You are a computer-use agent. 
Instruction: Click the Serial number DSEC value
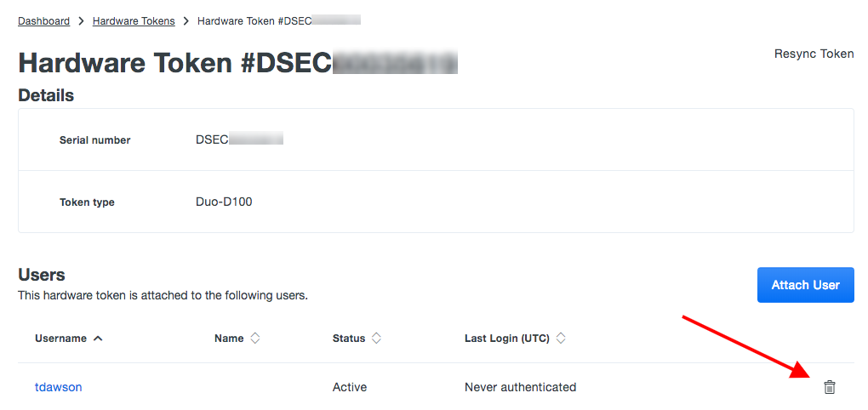coord(238,140)
